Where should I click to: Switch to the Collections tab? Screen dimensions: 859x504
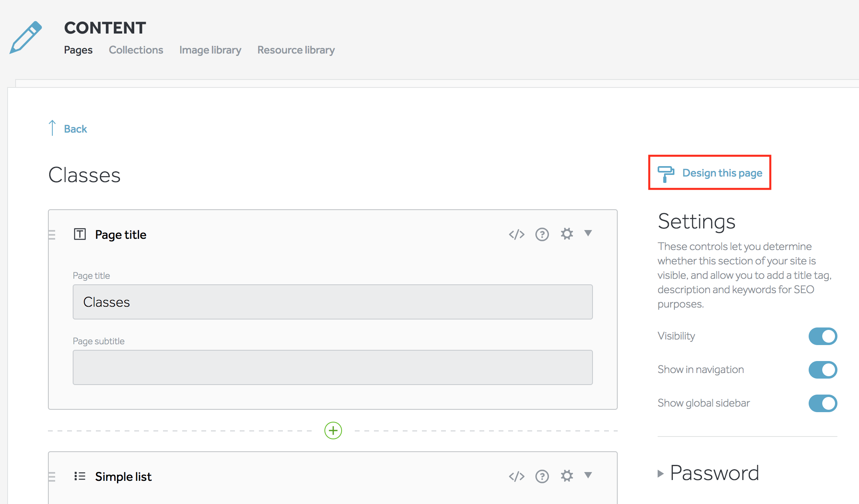(x=136, y=50)
